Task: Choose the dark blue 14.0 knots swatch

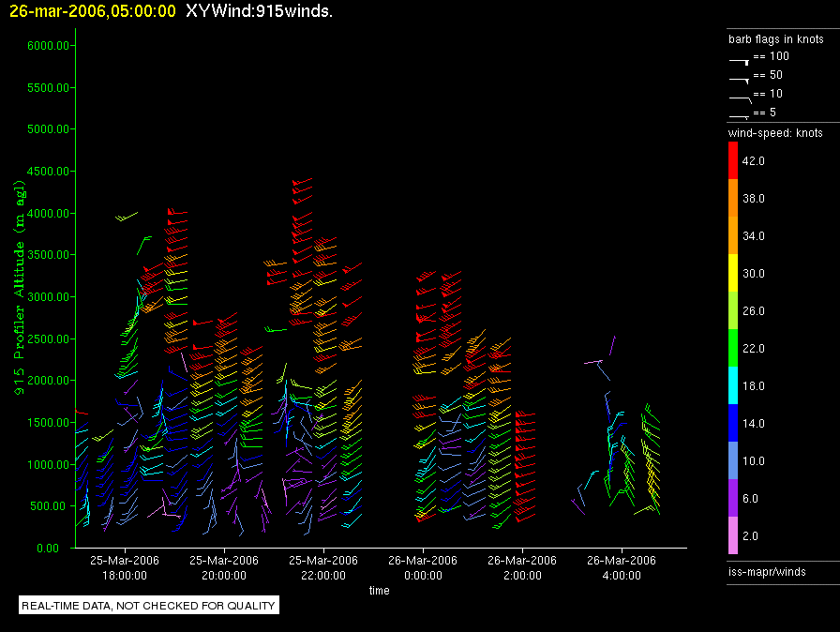Action: point(734,424)
